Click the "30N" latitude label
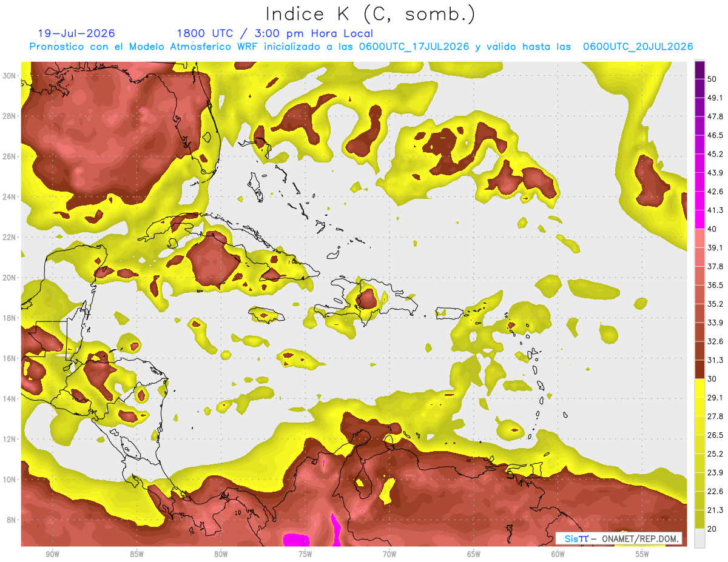The width and height of the screenshot is (728, 562). (x=9, y=76)
